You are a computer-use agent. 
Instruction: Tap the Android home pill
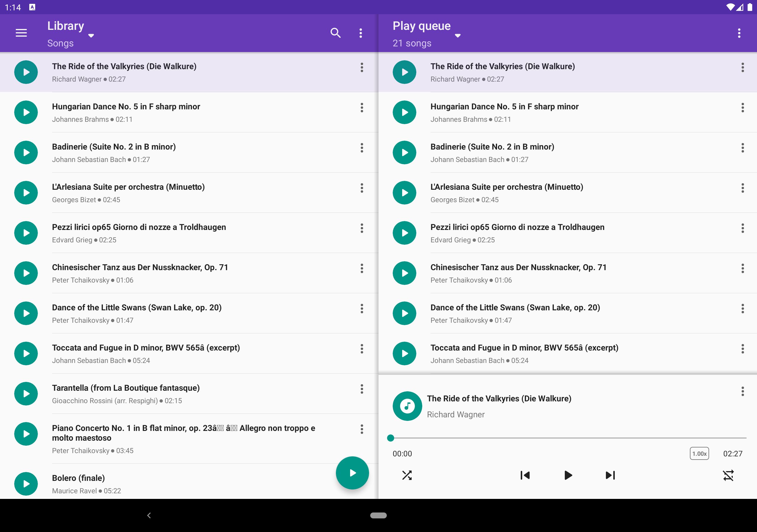[378, 515]
